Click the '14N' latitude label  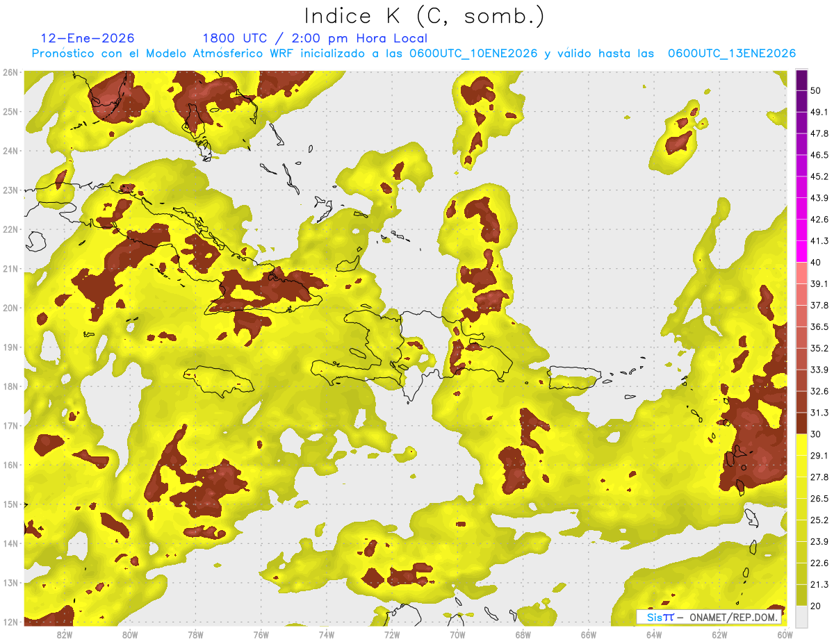click(10, 543)
